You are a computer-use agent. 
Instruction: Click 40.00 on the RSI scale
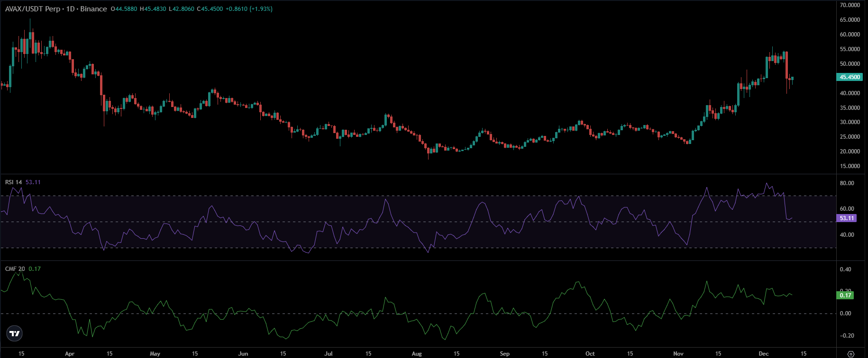[847, 235]
